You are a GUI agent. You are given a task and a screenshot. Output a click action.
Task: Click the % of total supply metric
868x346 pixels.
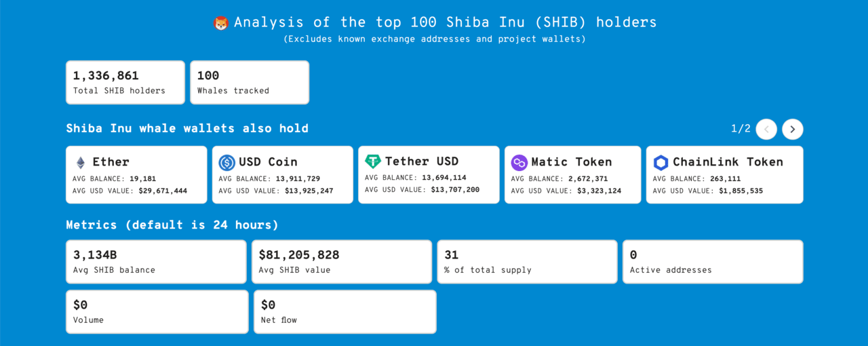[x=528, y=262]
